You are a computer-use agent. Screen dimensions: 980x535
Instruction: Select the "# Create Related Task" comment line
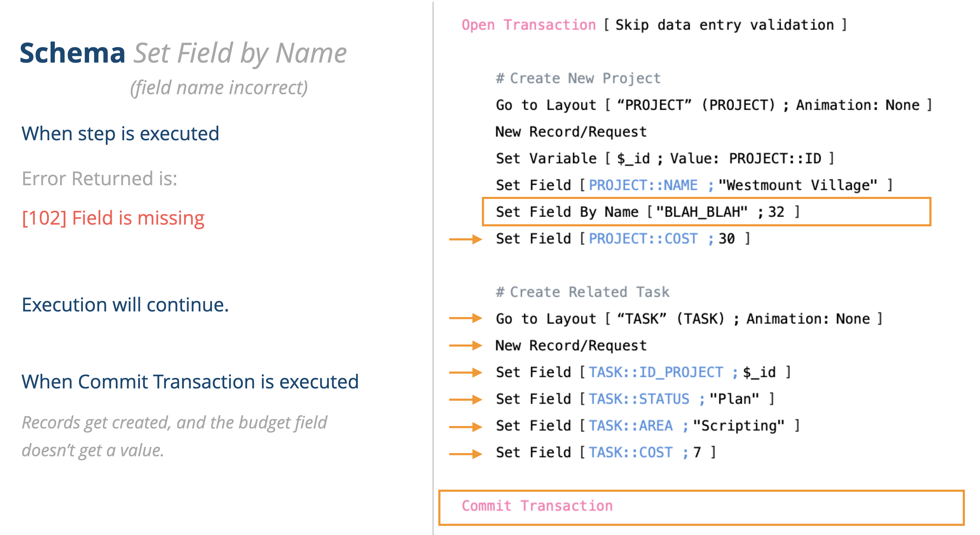582,292
